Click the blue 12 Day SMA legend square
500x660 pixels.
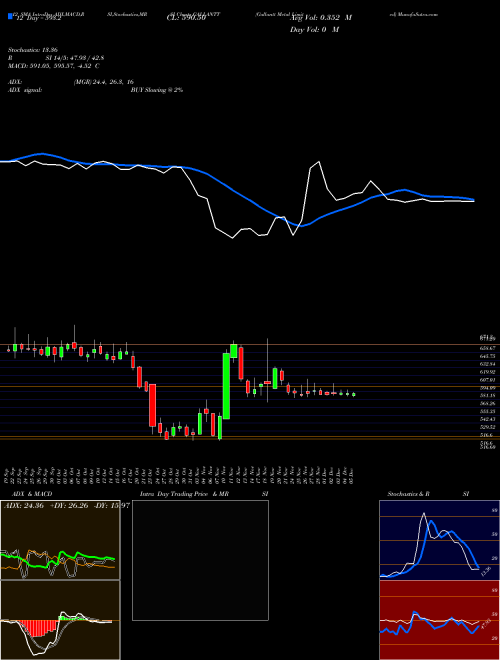pyautogui.click(x=10, y=17)
